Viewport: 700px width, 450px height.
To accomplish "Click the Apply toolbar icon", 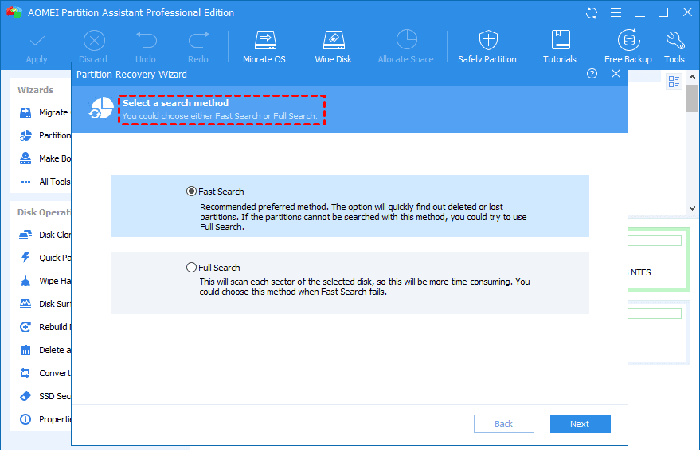I will pyautogui.click(x=37, y=47).
